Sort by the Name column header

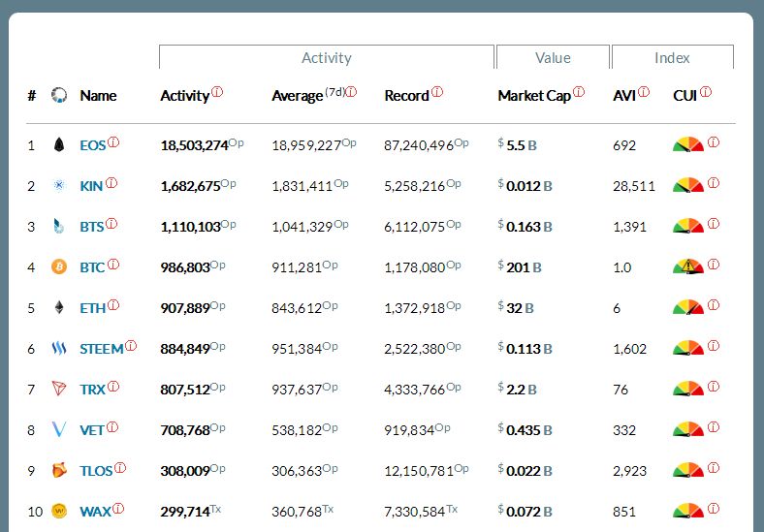(98, 96)
